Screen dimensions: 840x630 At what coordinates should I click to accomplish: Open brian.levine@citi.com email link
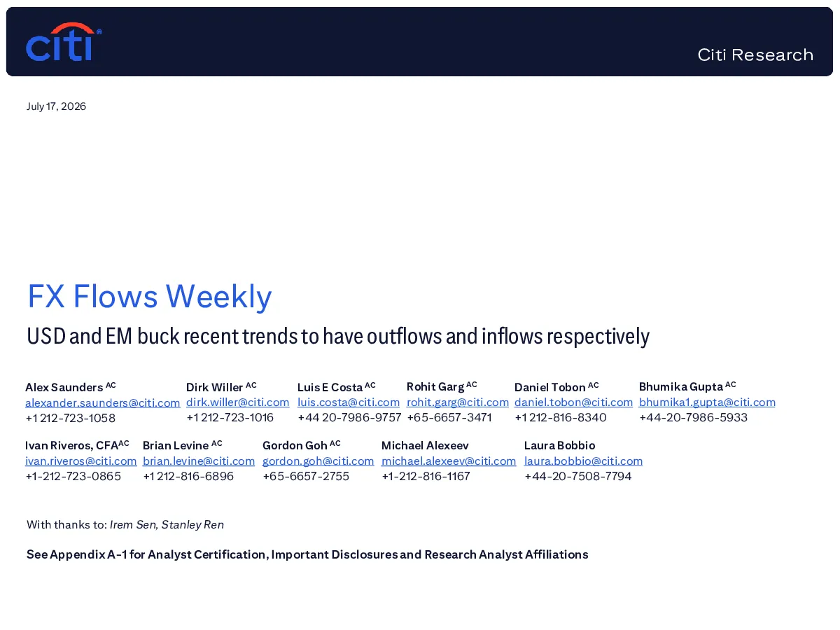point(199,461)
